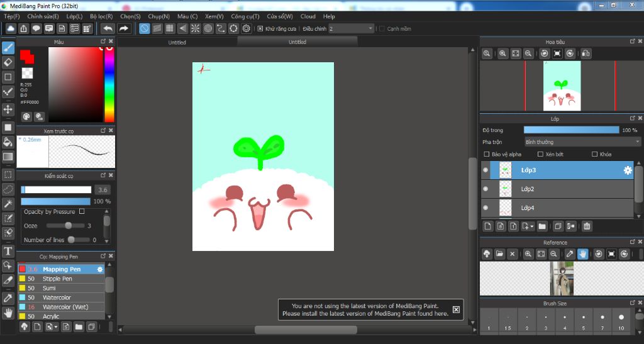This screenshot has width=644, height=344.
Task: Select the rectangular Select tool
Action: (8, 175)
